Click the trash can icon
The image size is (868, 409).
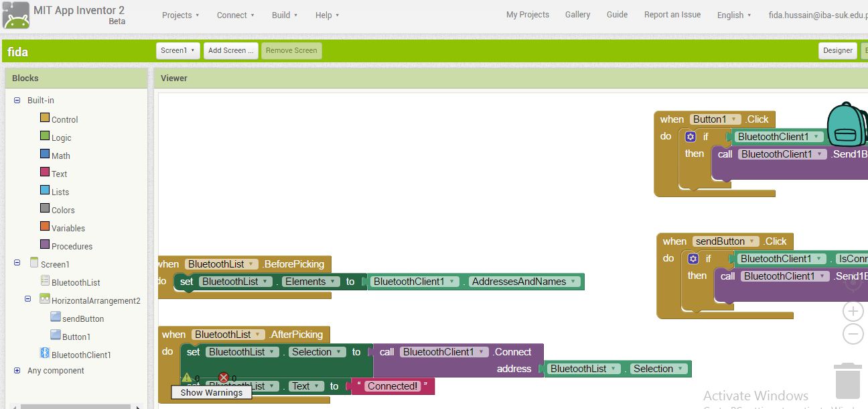(x=847, y=381)
